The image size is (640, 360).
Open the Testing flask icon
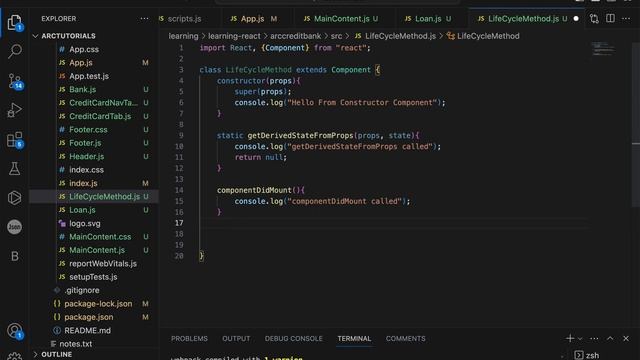click(x=14, y=169)
